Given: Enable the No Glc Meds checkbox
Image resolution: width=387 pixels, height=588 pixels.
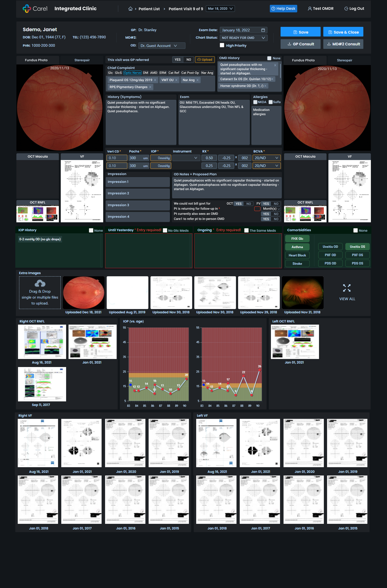Looking at the screenshot, I should (x=165, y=230).
